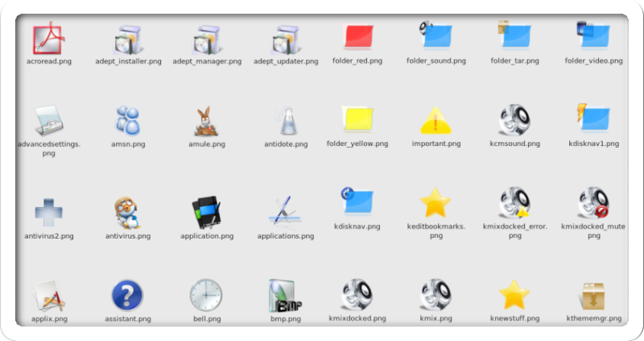This screenshot has height=341, width=644.
Task: Click the kdisknav1.png folder icon
Action: (x=593, y=119)
